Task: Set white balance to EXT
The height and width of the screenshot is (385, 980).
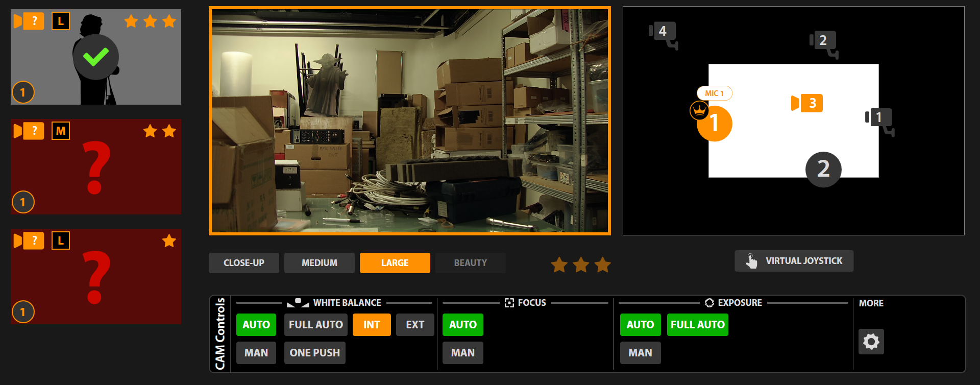Action: coord(414,325)
